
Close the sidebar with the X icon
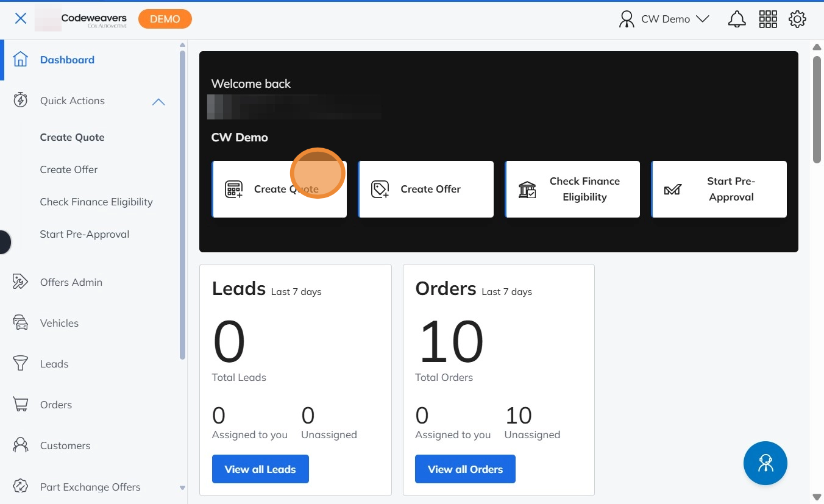point(21,18)
